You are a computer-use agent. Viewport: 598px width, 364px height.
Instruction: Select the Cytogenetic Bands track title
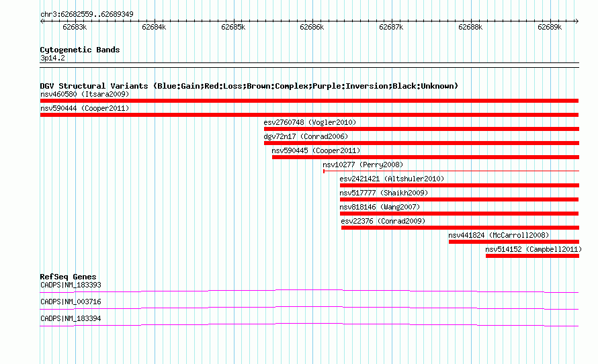click(80, 50)
